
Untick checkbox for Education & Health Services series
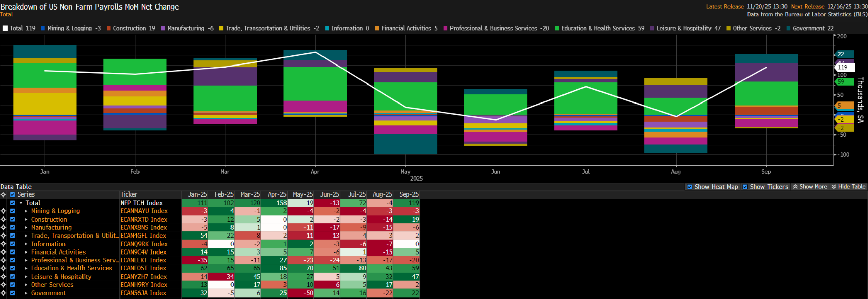(x=12, y=268)
